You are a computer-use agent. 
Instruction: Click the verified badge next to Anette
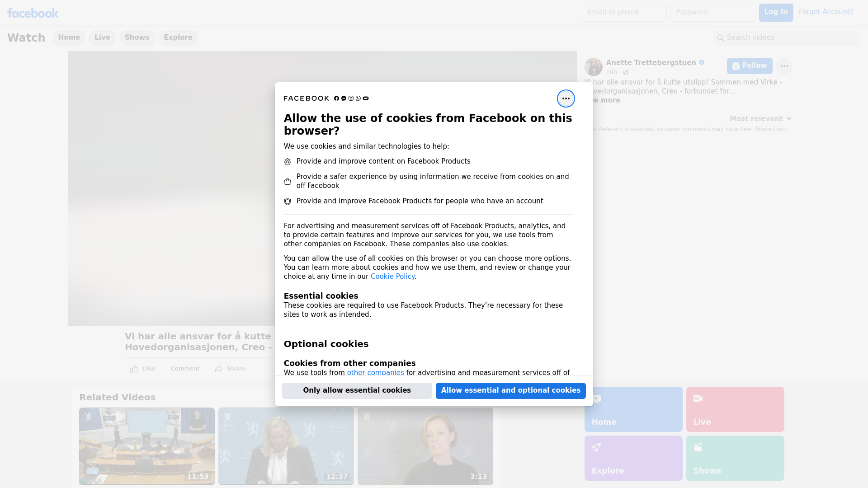tap(702, 63)
